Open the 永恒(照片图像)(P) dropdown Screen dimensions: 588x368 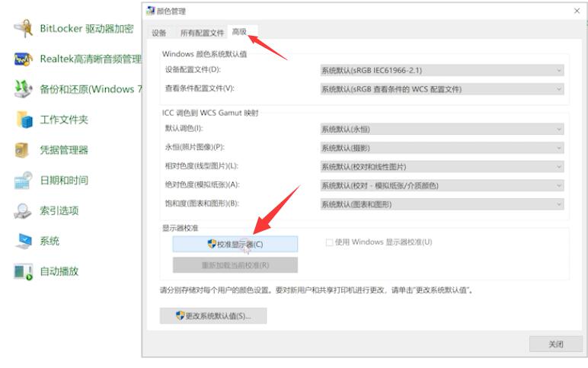tap(442, 148)
